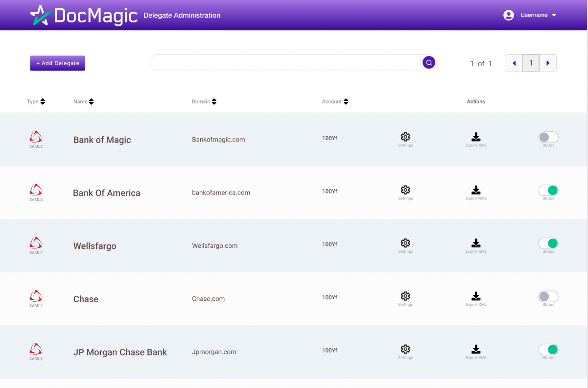The width and height of the screenshot is (588, 388).
Task: Click SAML2 icon in Chase.com row
Action: coord(36,295)
